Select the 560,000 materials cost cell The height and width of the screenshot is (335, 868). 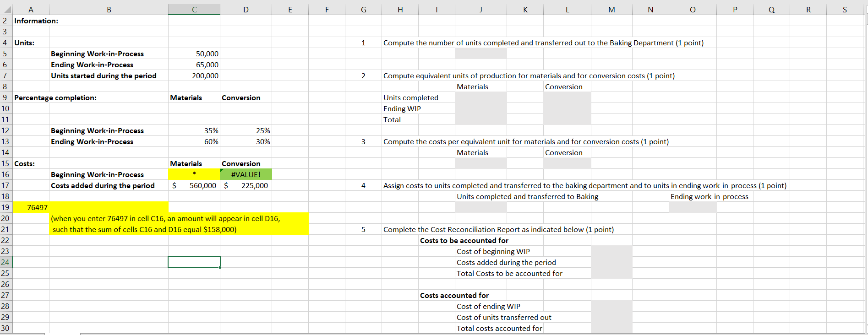click(194, 185)
